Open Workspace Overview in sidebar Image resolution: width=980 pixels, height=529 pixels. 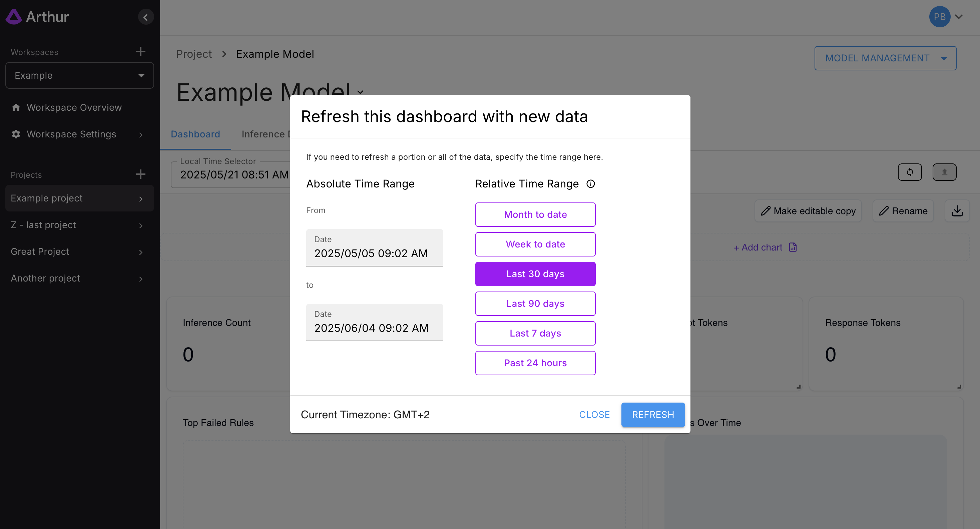tap(74, 108)
